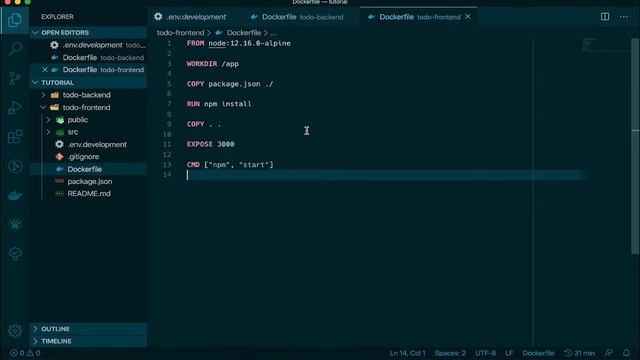The height and width of the screenshot is (360, 640).
Task: Open the .gitignore file
Action: (x=88, y=157)
